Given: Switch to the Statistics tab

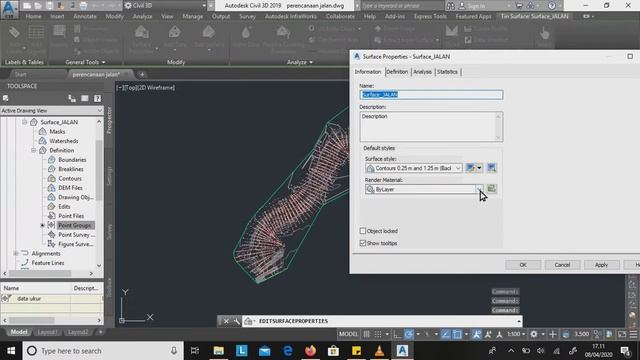Looking at the screenshot, I should point(447,72).
